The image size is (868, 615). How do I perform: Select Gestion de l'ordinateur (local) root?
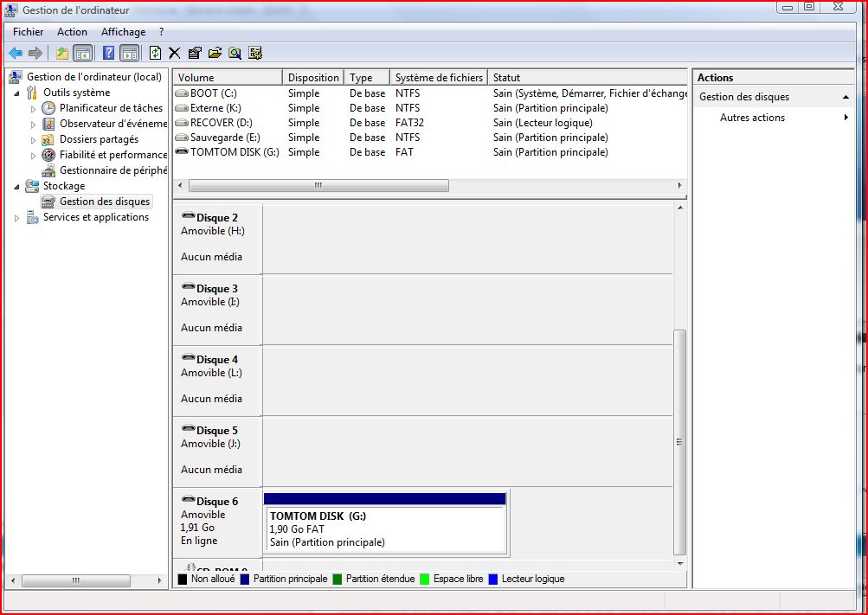click(94, 77)
